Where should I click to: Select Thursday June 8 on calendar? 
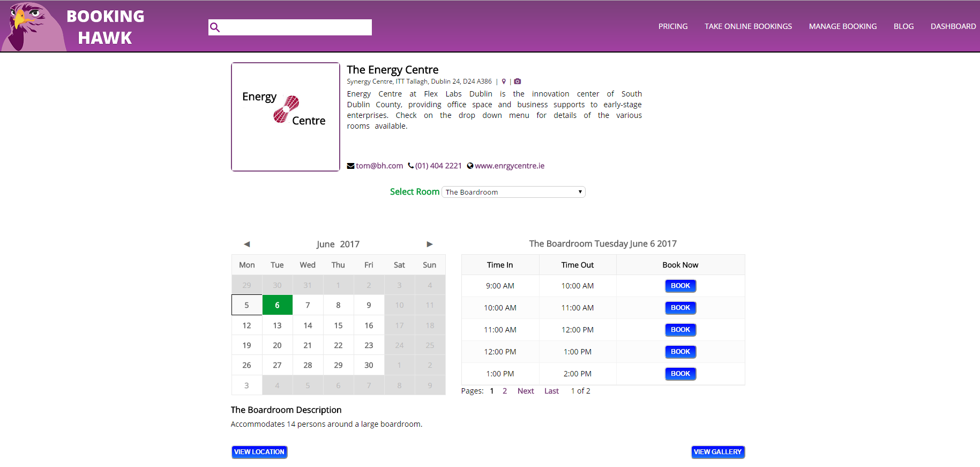[x=339, y=305]
